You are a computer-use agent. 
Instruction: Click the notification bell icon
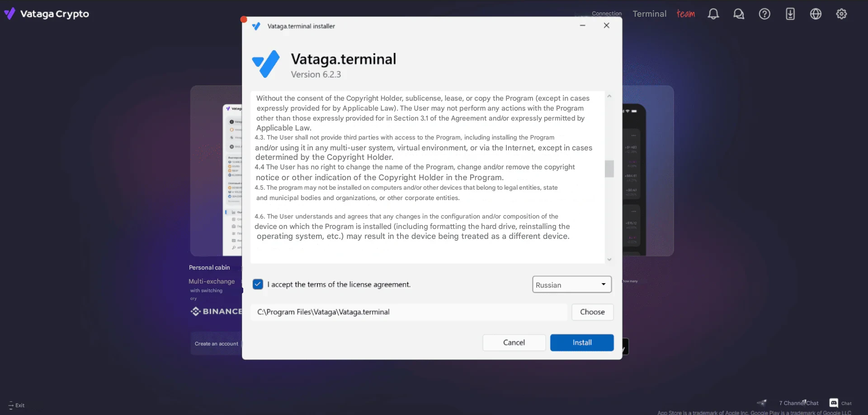pyautogui.click(x=713, y=14)
